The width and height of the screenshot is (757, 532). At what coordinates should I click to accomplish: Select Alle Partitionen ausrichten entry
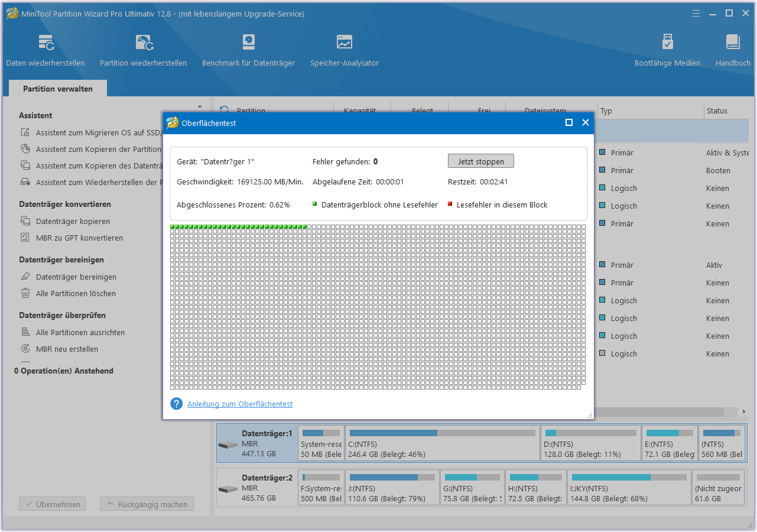click(x=80, y=332)
